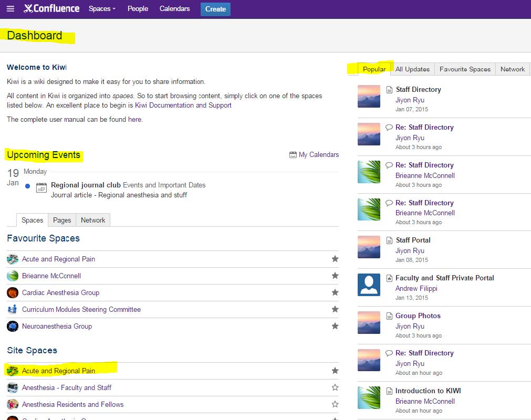
Task: Click the Regional journal club calendar icon
Action: tap(41, 187)
